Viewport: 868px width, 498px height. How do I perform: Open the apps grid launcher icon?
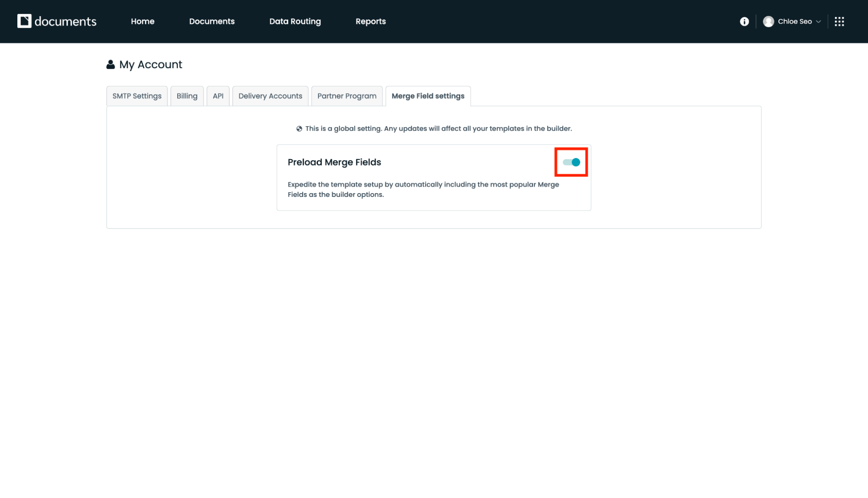839,21
